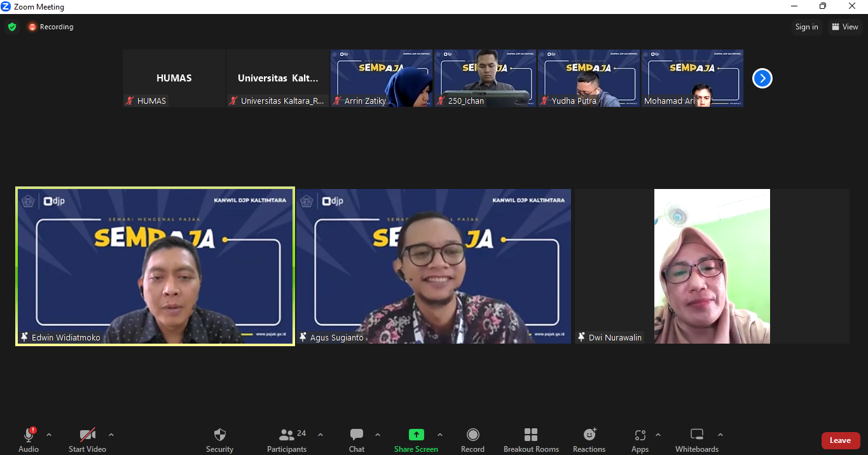This screenshot has height=455, width=868.
Task: Expand video options arrow beside Start Video
Action: (111, 435)
